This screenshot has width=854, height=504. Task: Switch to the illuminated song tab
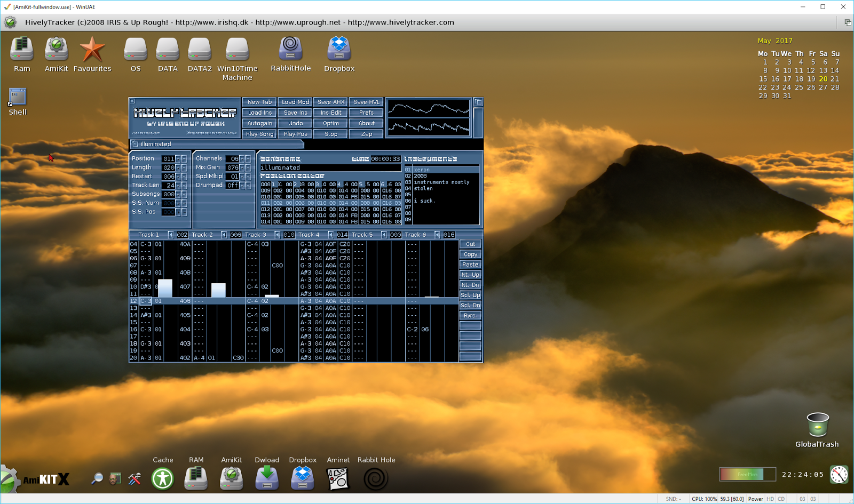(x=217, y=144)
